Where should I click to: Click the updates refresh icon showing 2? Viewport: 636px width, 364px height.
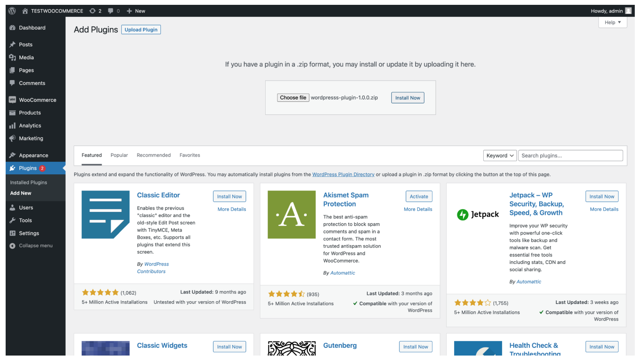(x=93, y=11)
